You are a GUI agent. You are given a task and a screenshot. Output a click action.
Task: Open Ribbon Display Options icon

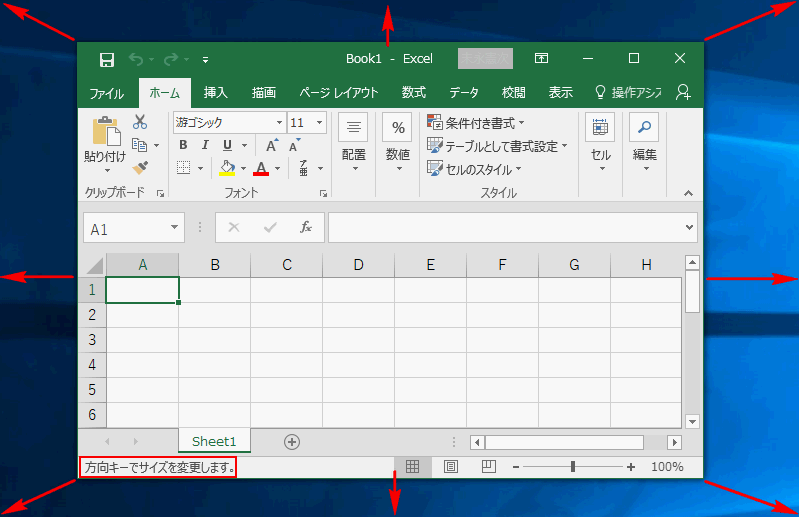tap(541, 58)
